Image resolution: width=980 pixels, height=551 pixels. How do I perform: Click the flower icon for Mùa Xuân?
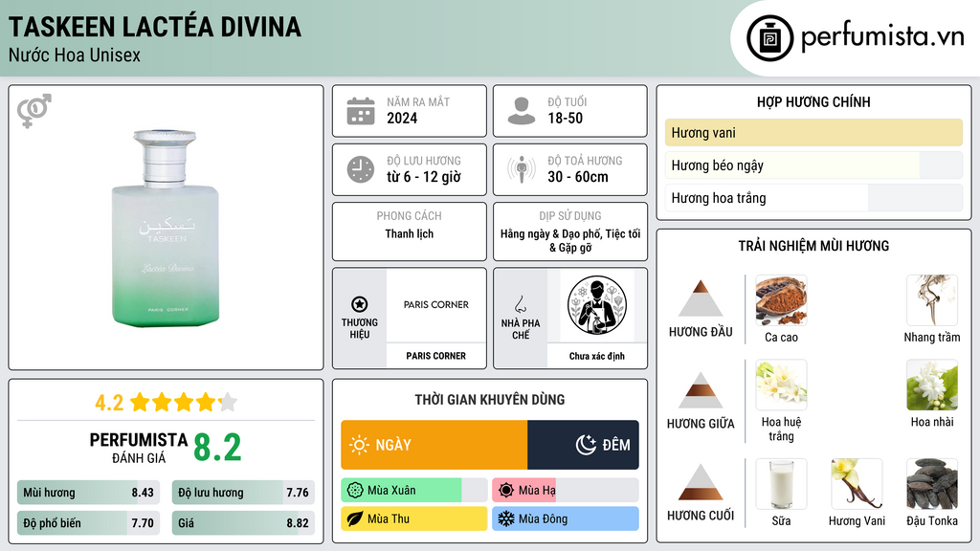pos(355,491)
